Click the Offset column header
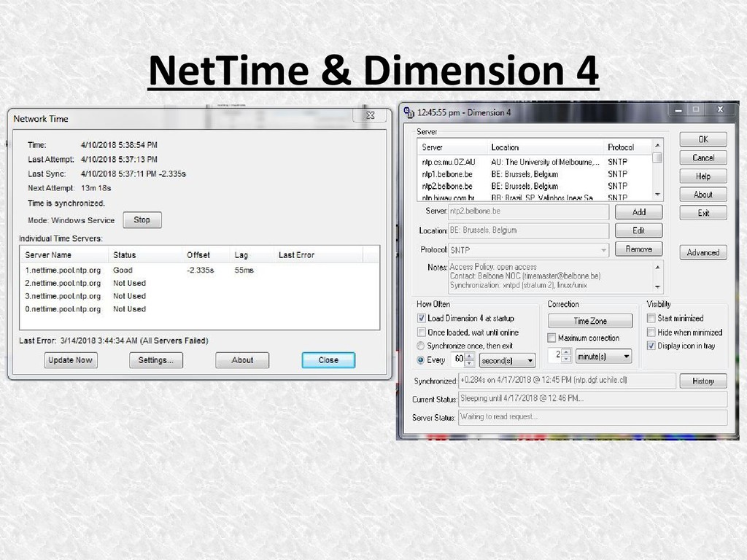The height and width of the screenshot is (560, 747). (x=206, y=254)
